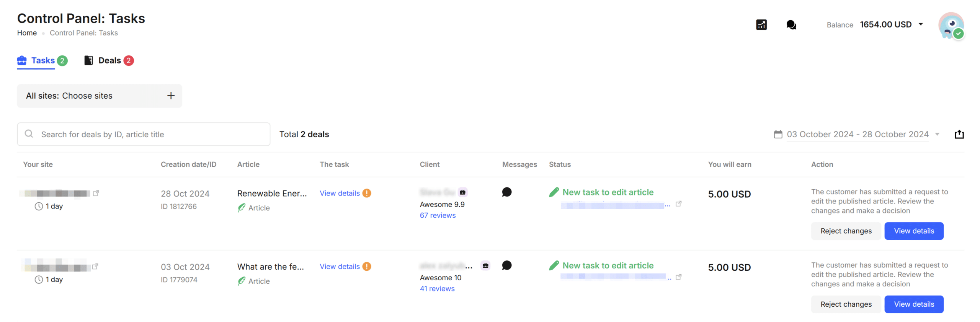This screenshot has height=322, width=980.
Task: Click the export/share icon near the date filter
Action: click(959, 134)
